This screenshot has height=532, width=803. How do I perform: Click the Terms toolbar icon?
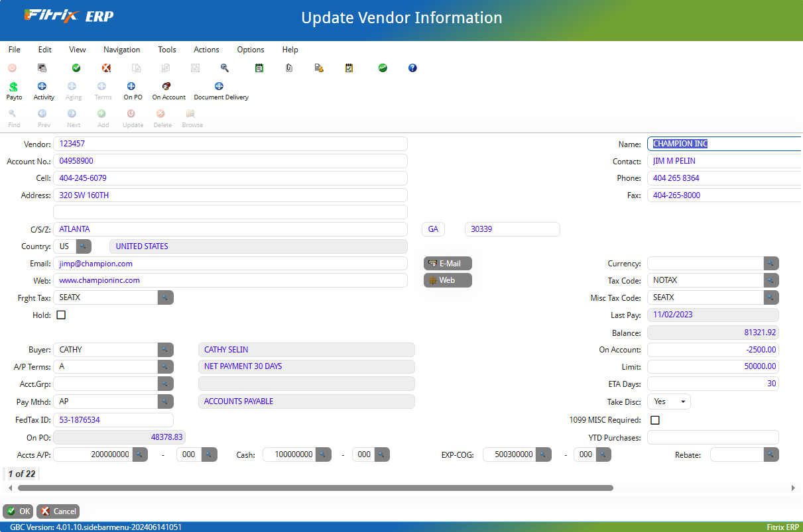(103, 91)
